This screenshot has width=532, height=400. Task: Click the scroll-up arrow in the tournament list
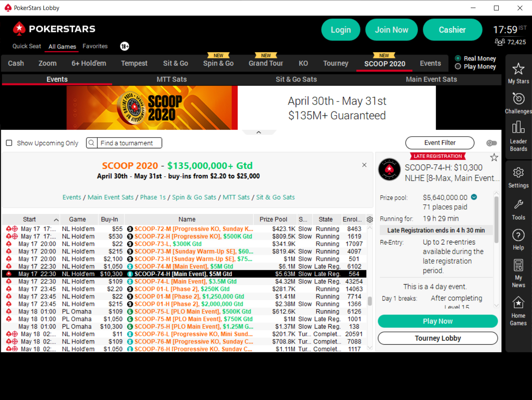[x=370, y=228]
